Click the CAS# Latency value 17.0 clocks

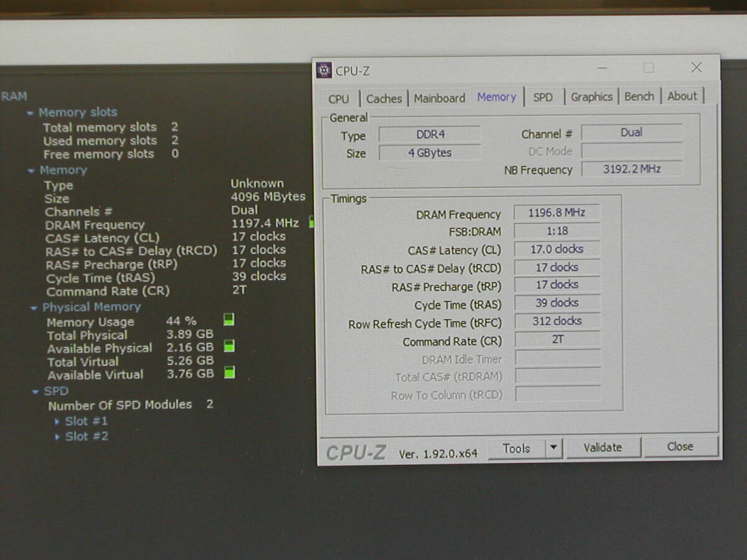[x=557, y=249]
